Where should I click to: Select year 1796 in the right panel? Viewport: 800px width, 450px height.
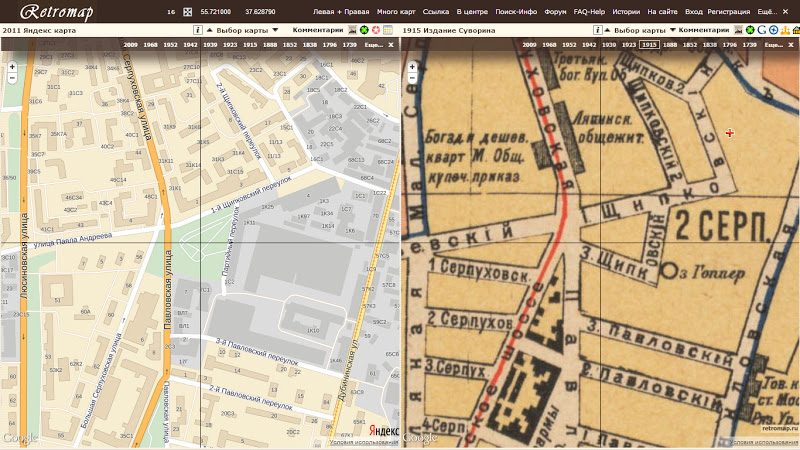coord(730,45)
